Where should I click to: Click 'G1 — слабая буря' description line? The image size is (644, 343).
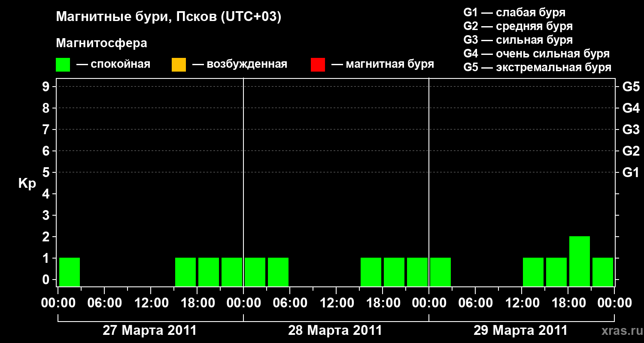pyautogui.click(x=514, y=12)
